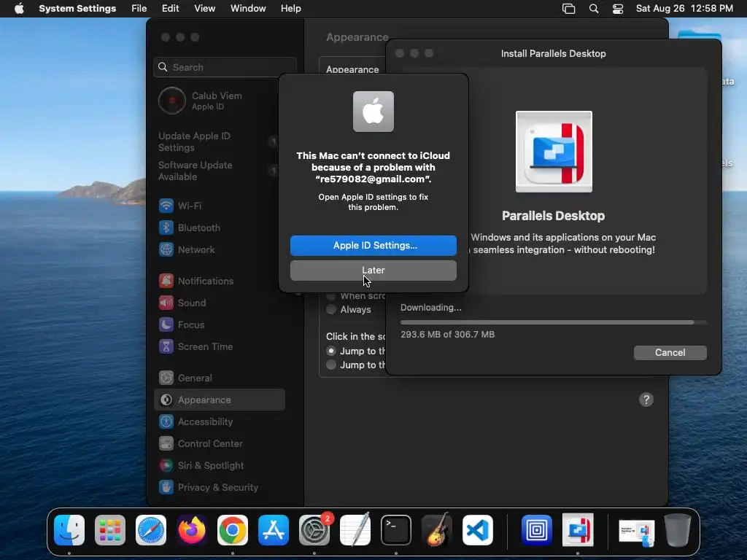Select the Always scroll bar option
Viewport: 747px width, 560px height.
331,309
